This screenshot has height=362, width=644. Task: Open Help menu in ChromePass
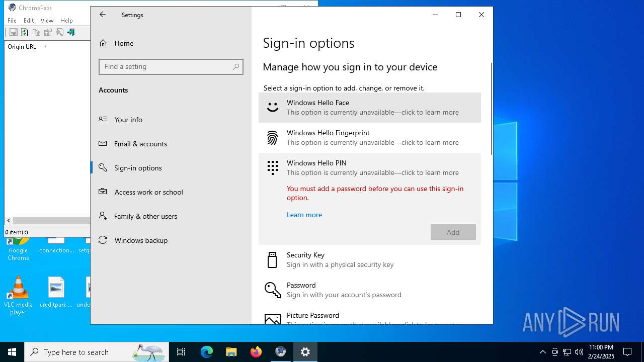pyautogui.click(x=66, y=21)
